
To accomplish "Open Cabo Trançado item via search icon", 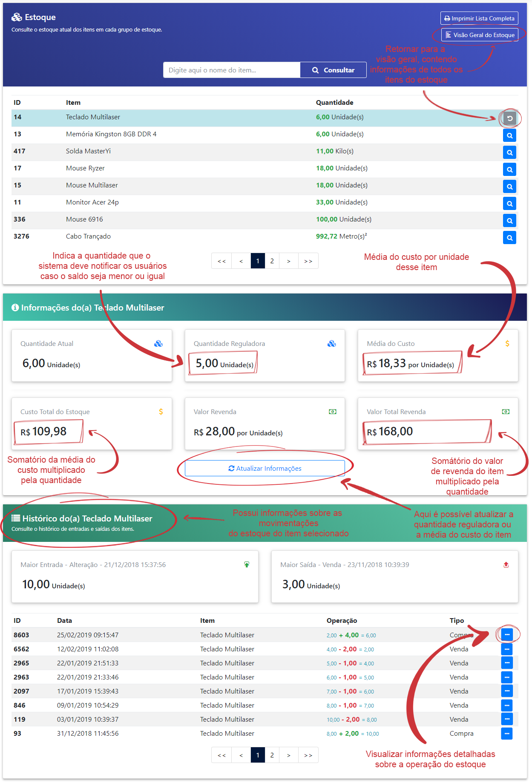I will coord(509,238).
